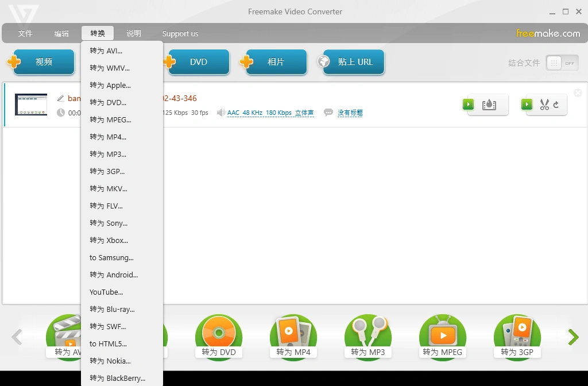The height and width of the screenshot is (386, 588).
Task: Click the video thumbnail preview
Action: click(31, 105)
